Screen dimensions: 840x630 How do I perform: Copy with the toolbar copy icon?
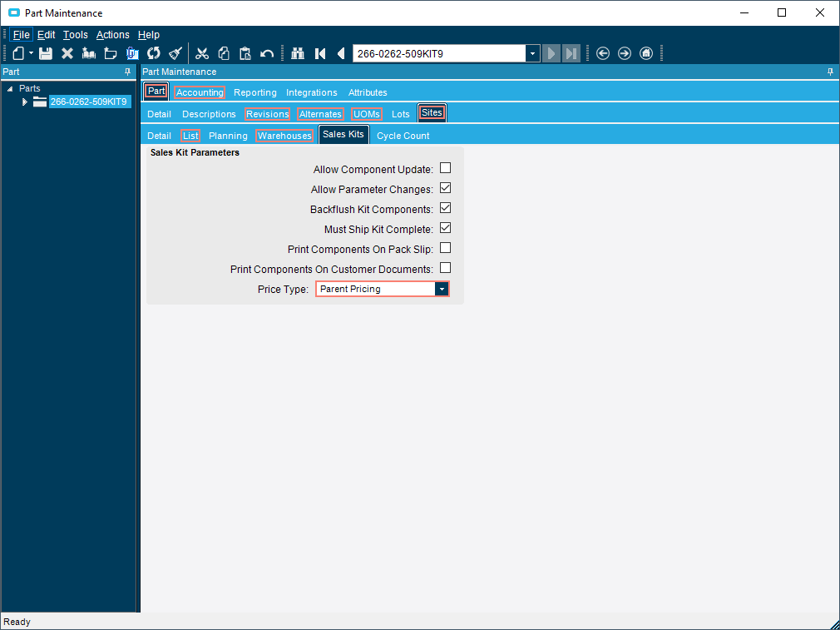(224, 53)
